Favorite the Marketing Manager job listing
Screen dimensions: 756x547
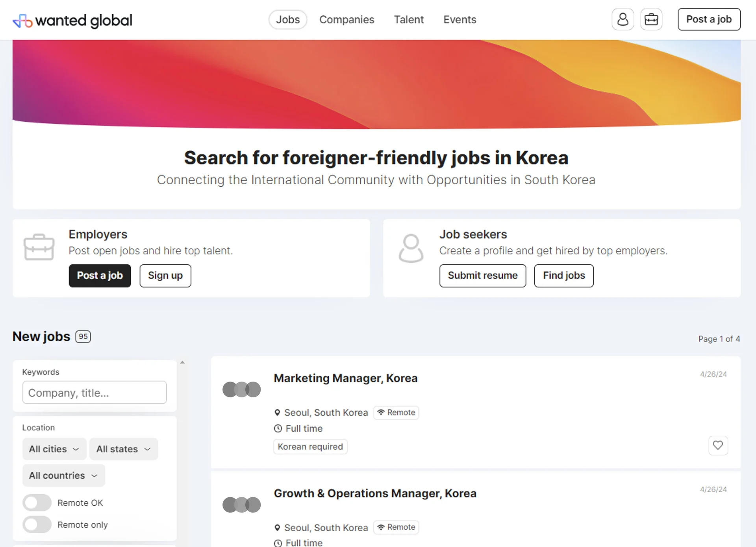point(718,445)
